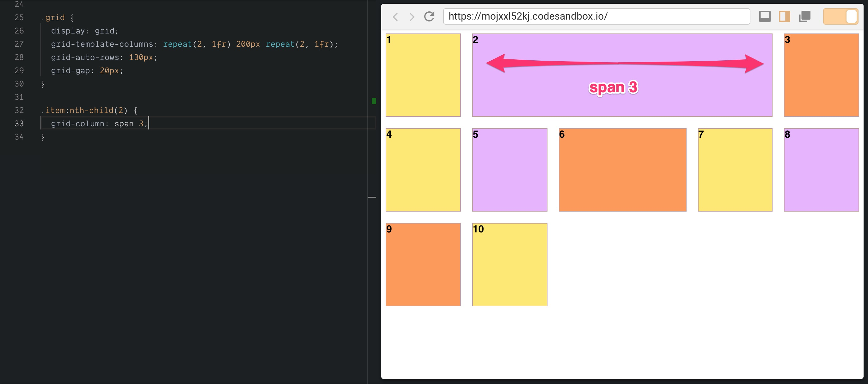Screen dimensions: 868x384
Task: Click orange grid item 3
Action: [x=821, y=75]
